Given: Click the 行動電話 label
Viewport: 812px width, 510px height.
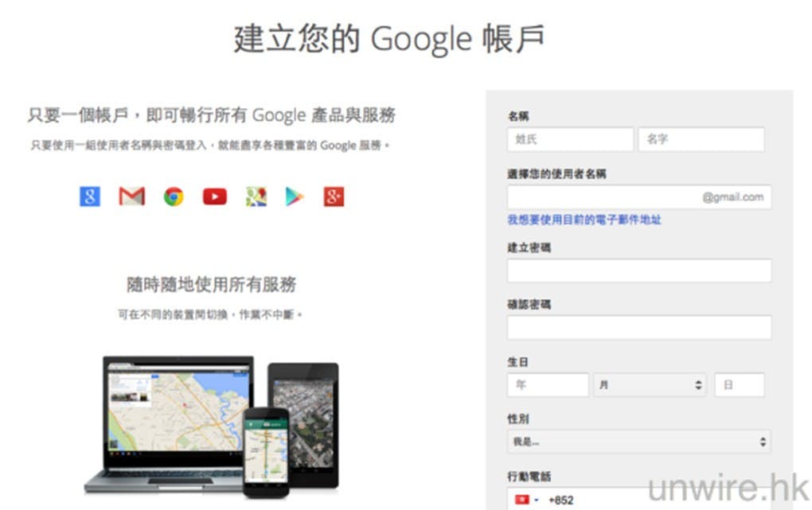Looking at the screenshot, I should pyautogui.click(x=529, y=477).
